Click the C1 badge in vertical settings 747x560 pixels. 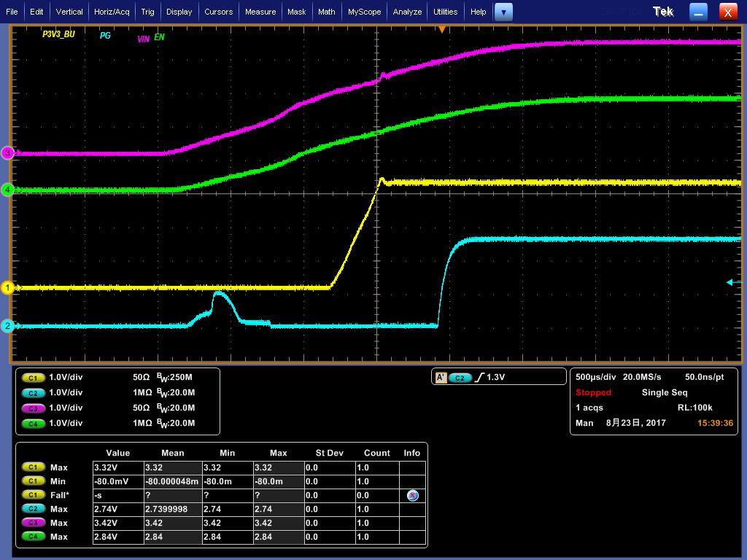coord(33,378)
